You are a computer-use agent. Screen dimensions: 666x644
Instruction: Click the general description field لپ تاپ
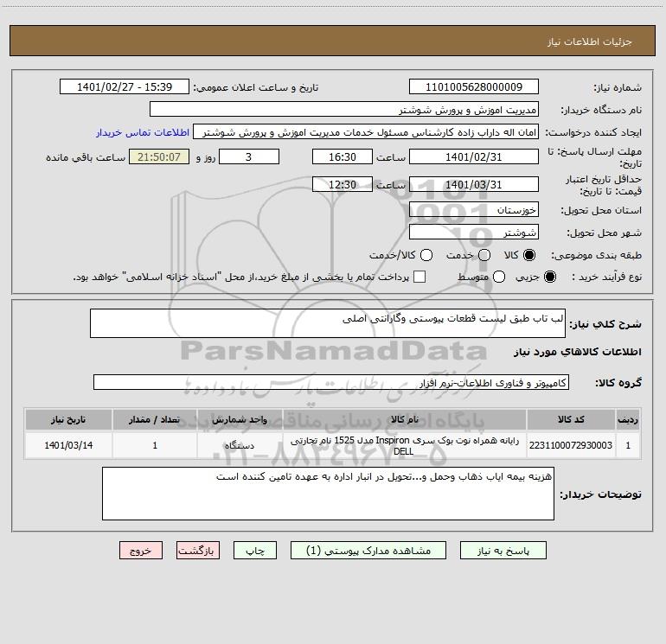point(328,323)
